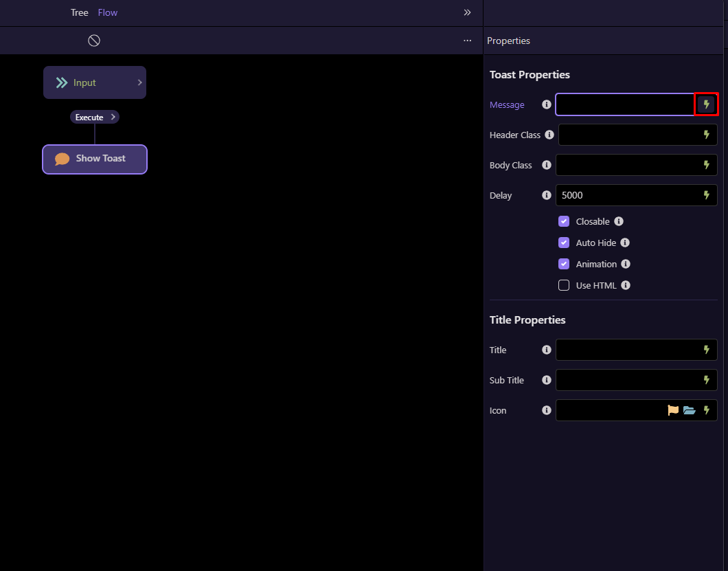Click the Delay field lightning bolt icon
Viewport: 728px width, 571px height.
tap(706, 195)
